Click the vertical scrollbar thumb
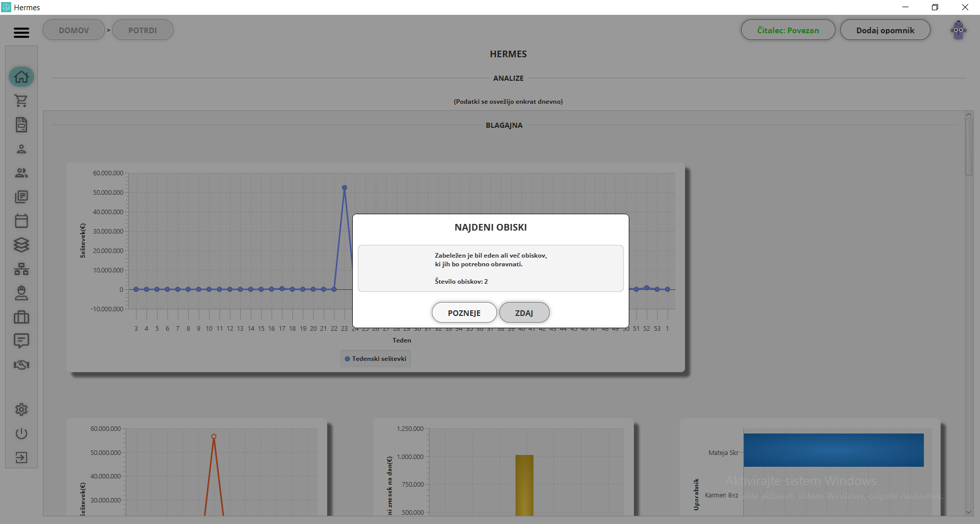The image size is (980, 524). point(969,147)
